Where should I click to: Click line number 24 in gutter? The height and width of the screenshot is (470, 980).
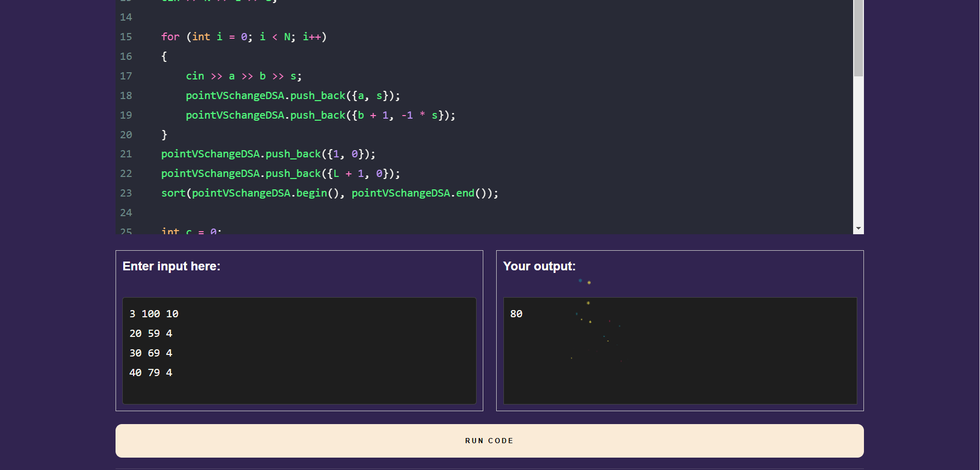point(126,213)
